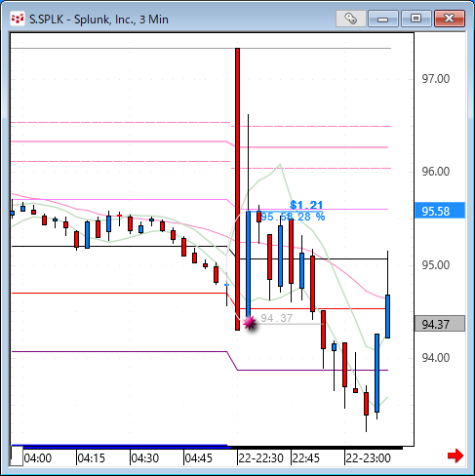Minimize the S.SPLK chart window
Screen dimensions: 475x476
point(383,19)
